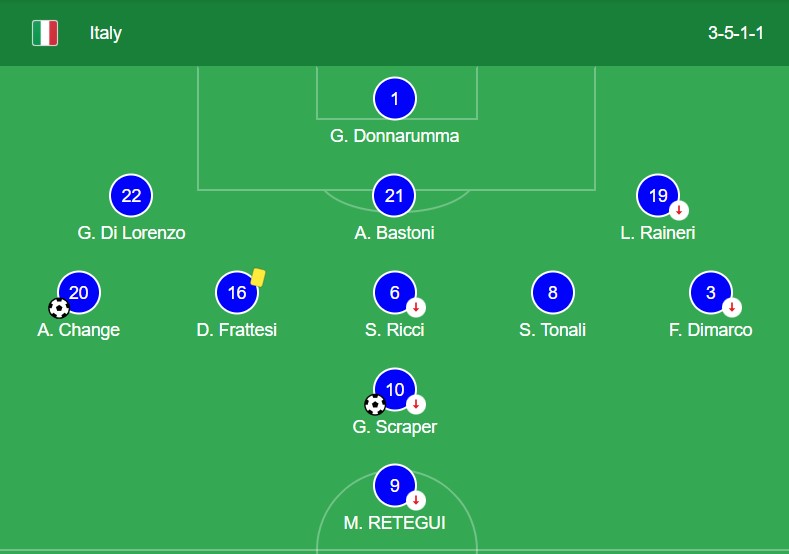The height and width of the screenshot is (554, 789).
Task: Click the 3-5-1-1 formation label
Action: point(736,33)
